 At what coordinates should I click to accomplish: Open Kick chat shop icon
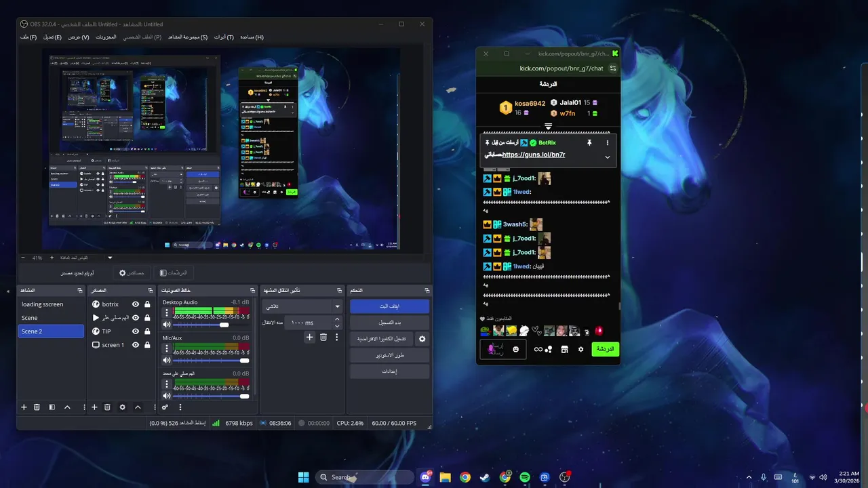click(x=564, y=349)
